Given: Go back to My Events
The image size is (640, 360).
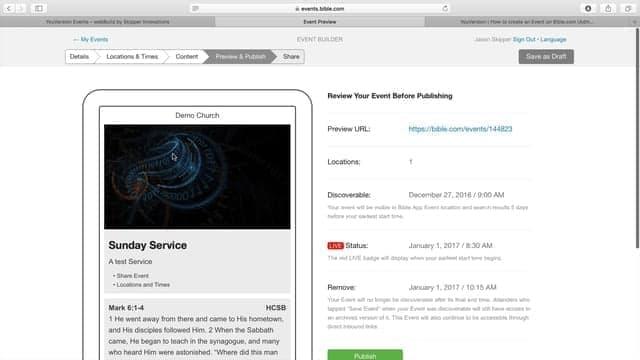Looking at the screenshot, I should pyautogui.click(x=91, y=39).
